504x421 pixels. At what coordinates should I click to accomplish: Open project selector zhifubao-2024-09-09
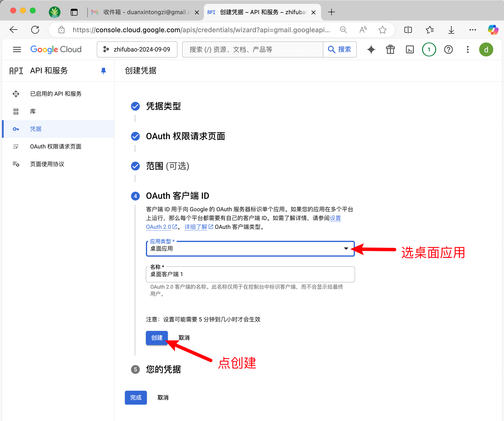[137, 50]
